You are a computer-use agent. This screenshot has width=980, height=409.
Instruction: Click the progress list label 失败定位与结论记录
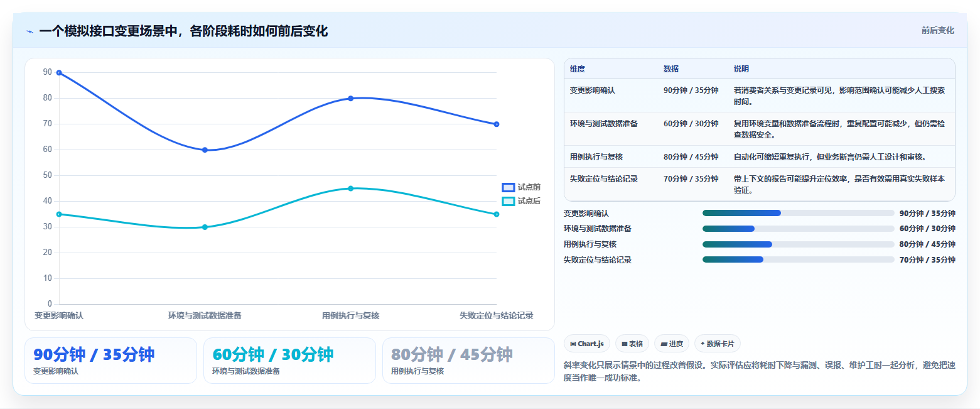(598, 260)
